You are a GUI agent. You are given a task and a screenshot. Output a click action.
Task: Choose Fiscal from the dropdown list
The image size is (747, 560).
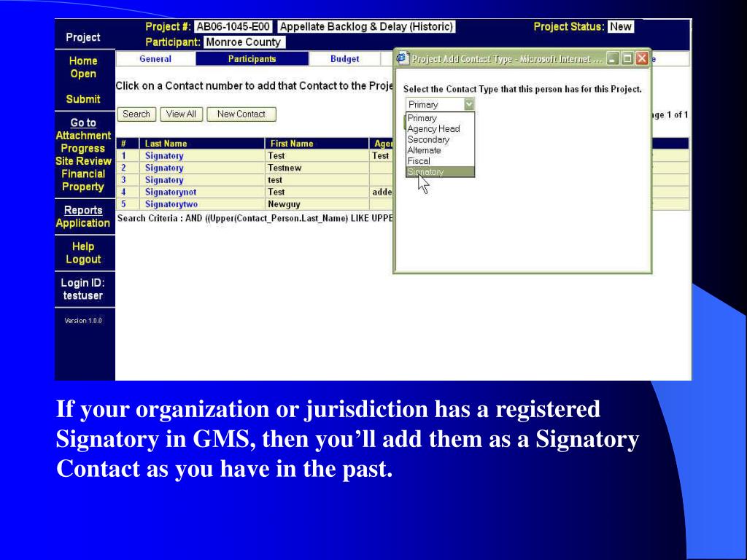click(440, 161)
